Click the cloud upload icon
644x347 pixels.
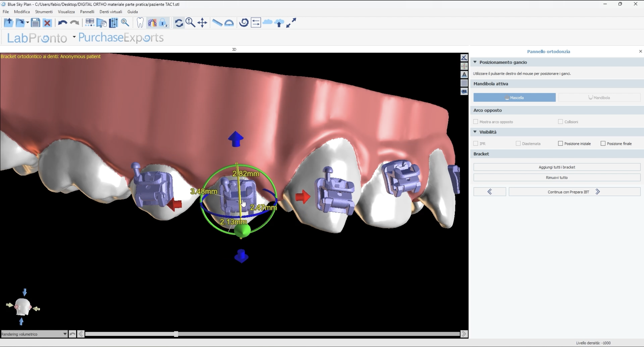click(x=279, y=23)
